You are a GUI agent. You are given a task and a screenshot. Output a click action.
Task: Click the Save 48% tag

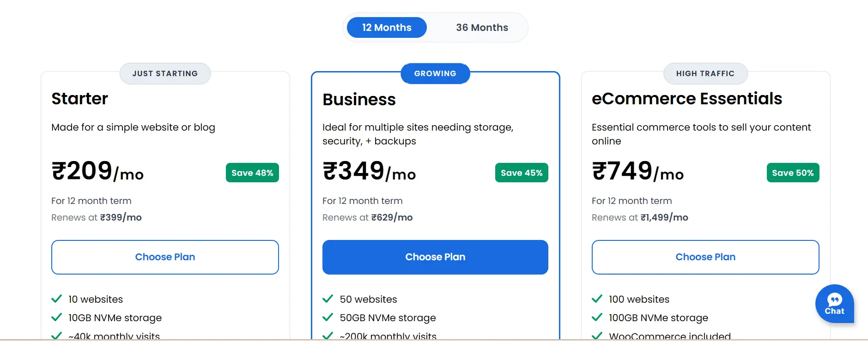(252, 173)
